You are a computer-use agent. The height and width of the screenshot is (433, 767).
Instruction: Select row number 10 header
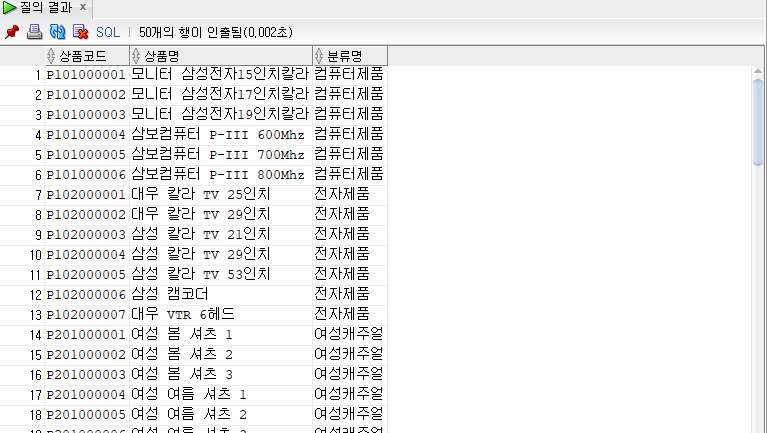(x=22, y=255)
